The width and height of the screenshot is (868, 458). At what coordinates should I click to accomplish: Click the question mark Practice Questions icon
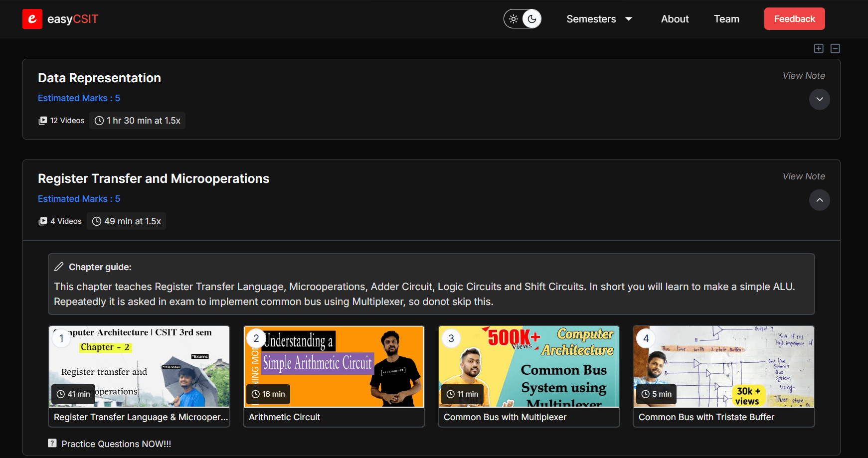pyautogui.click(x=52, y=443)
